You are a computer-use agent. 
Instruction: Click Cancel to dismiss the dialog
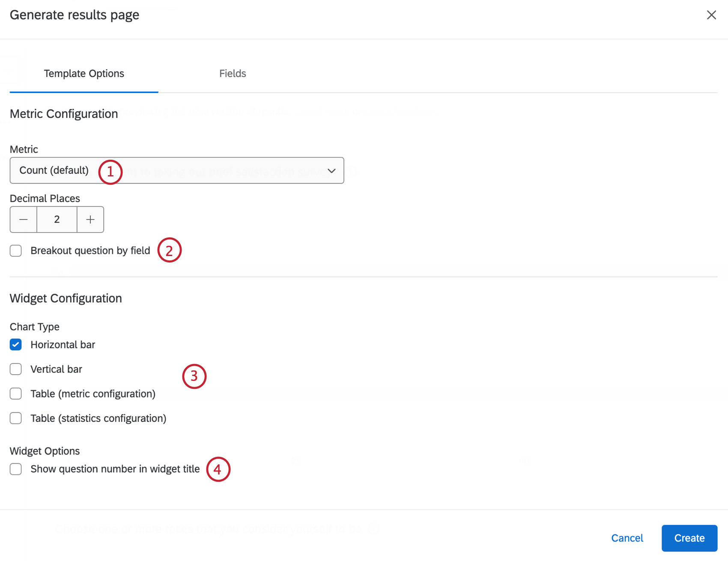pyautogui.click(x=627, y=538)
